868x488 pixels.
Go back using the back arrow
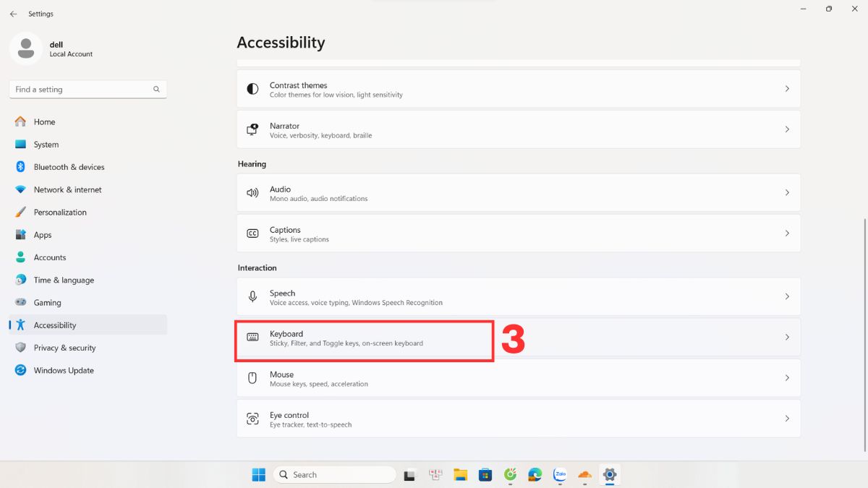pyautogui.click(x=13, y=14)
